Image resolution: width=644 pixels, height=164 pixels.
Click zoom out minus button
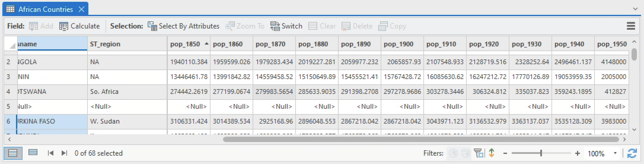pos(505,153)
